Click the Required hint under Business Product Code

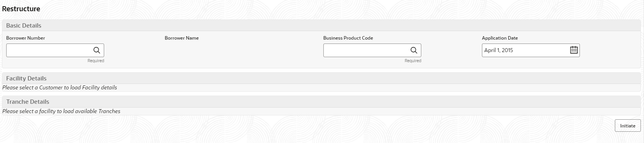(x=413, y=61)
